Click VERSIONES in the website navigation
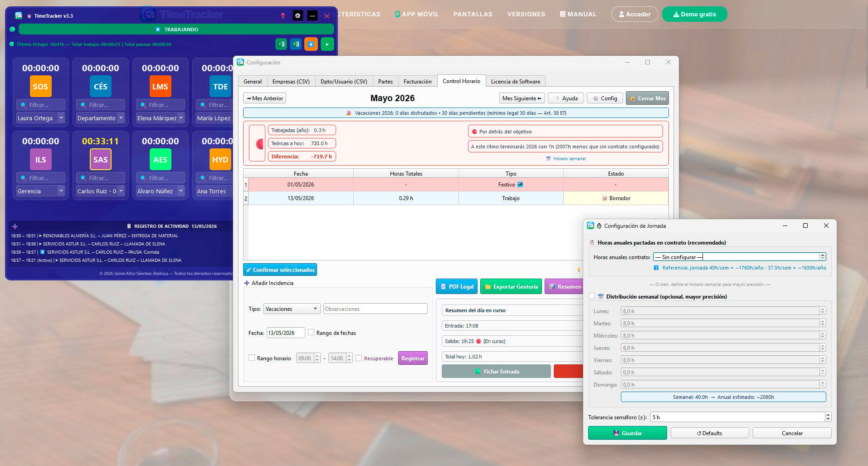 pyautogui.click(x=526, y=14)
